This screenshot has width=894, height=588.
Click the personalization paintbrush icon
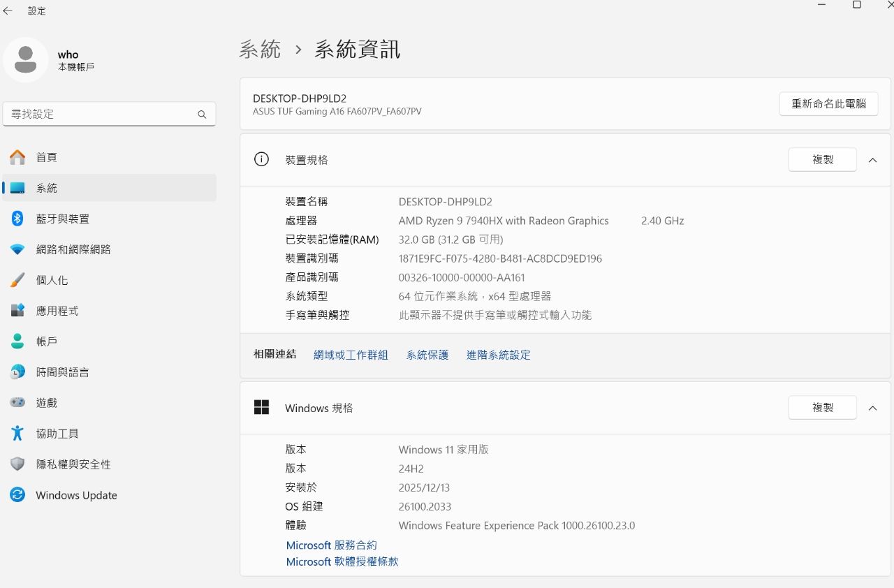(x=17, y=280)
